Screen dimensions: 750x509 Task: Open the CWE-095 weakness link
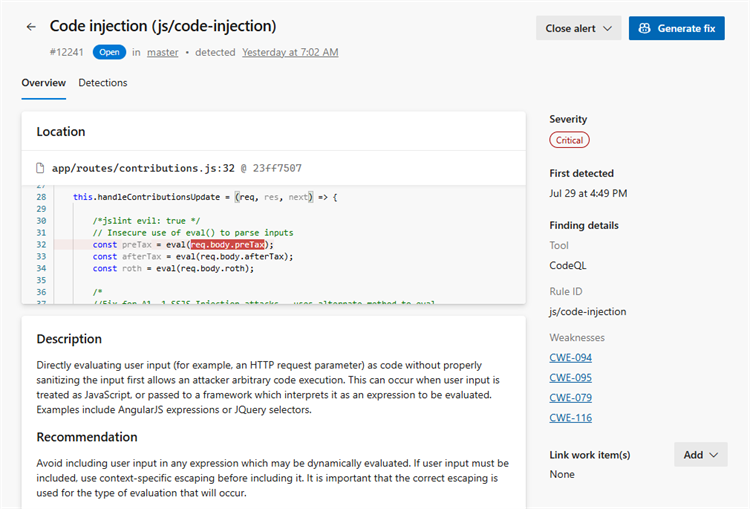[x=570, y=377]
